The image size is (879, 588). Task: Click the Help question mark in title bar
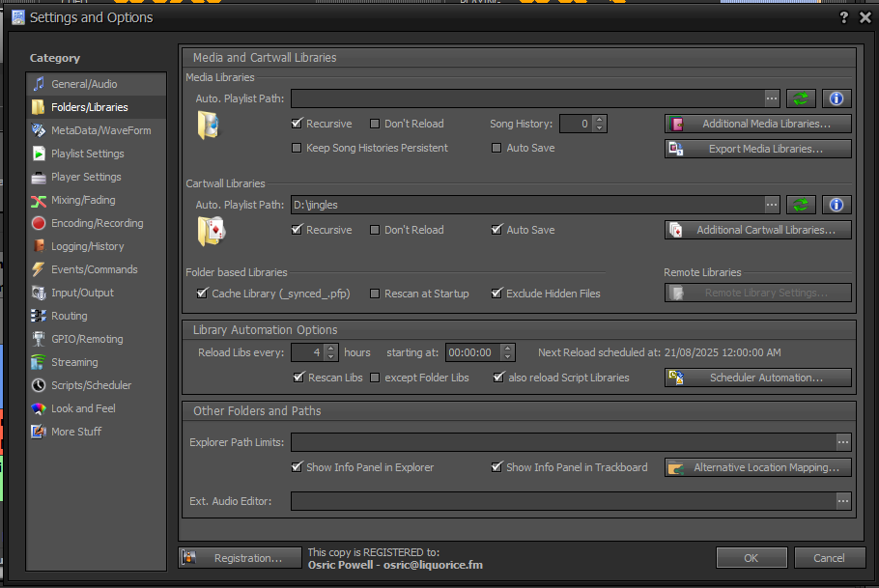point(843,17)
